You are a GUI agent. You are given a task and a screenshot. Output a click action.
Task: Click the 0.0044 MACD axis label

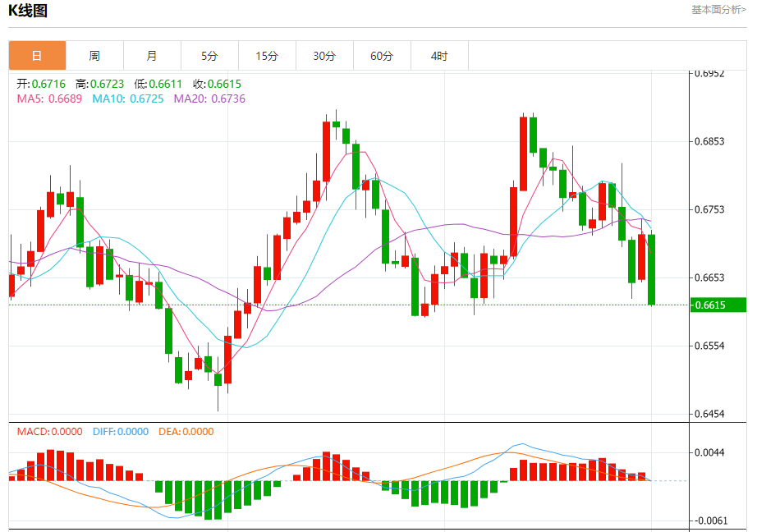point(709,453)
